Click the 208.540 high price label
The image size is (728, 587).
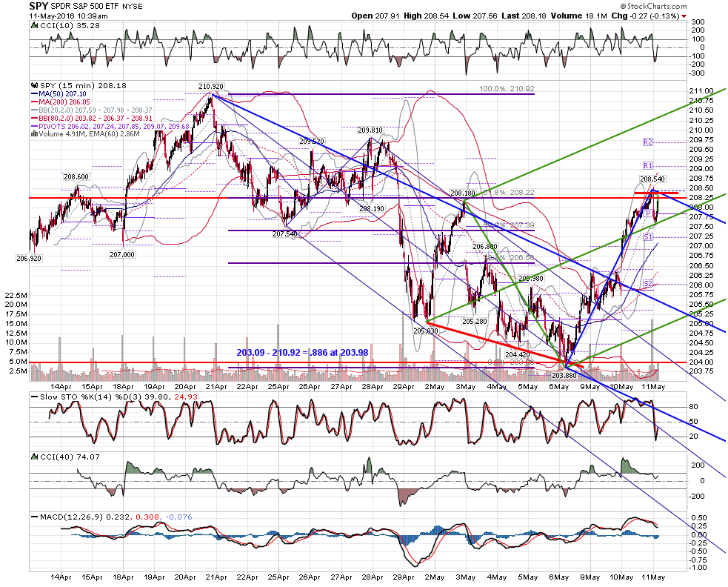652,179
